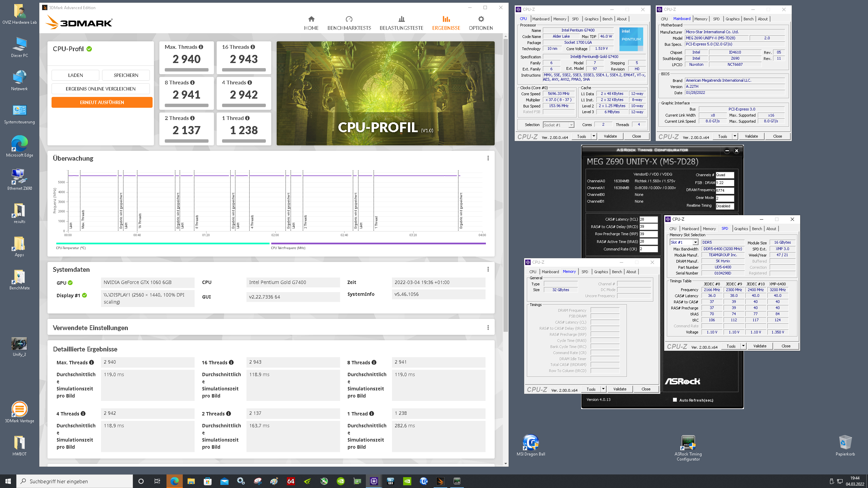Expand Tools dropdown arrow in CPU-Z Memory window
868x488 pixels.
pos(603,389)
